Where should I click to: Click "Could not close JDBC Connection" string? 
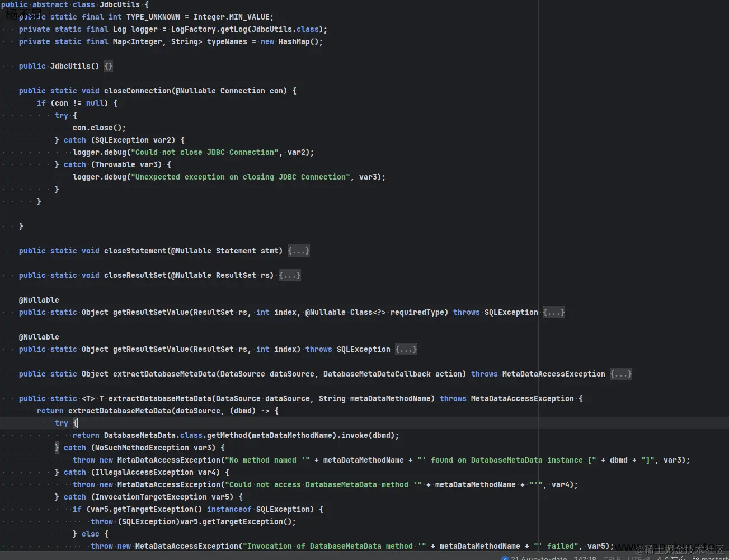coord(205,152)
